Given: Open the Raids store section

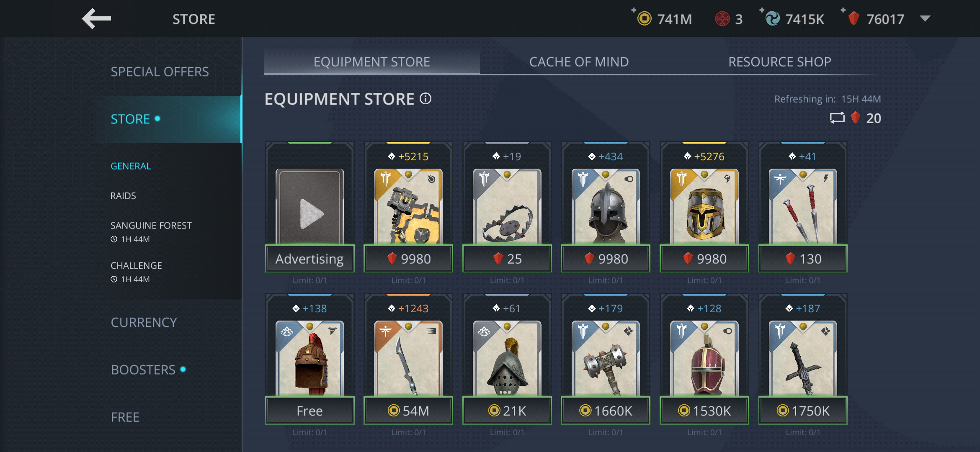Looking at the screenshot, I should (x=123, y=196).
